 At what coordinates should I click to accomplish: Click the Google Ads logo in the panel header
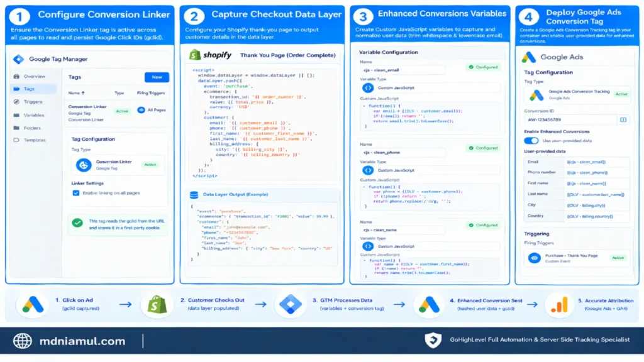pos(528,57)
